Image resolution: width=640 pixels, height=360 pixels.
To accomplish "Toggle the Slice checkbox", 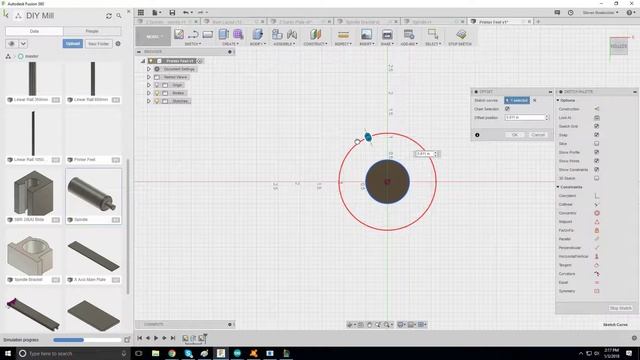I will tap(596, 144).
